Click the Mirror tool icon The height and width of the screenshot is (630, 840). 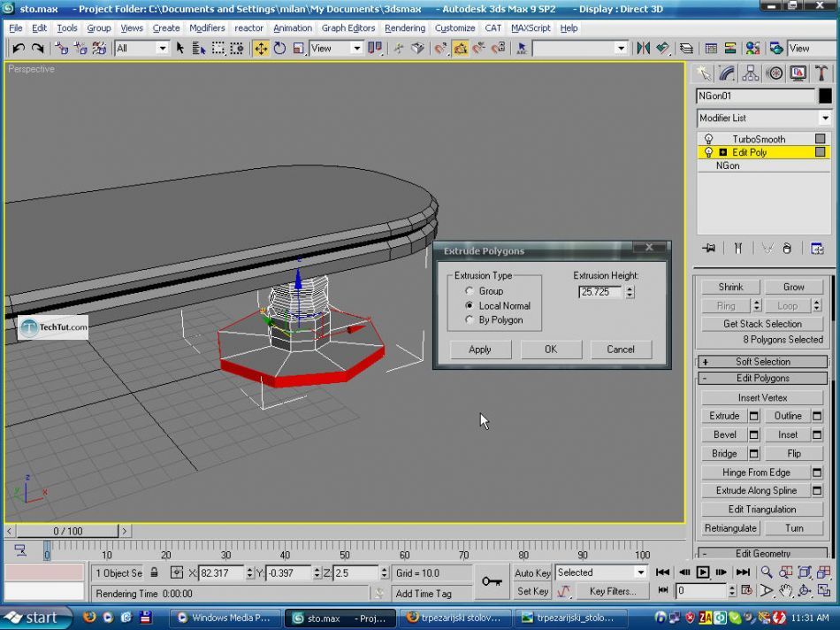(x=644, y=49)
